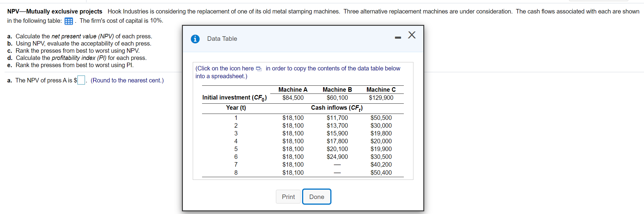The width and height of the screenshot is (644, 214).
Task: Click the copy-to-spreadsheet icon
Action: 259,69
